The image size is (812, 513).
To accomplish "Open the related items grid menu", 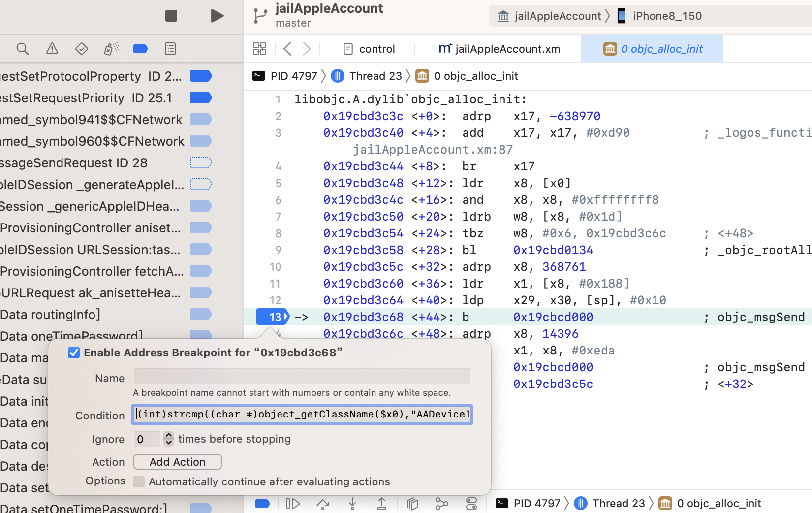I will click(x=259, y=49).
